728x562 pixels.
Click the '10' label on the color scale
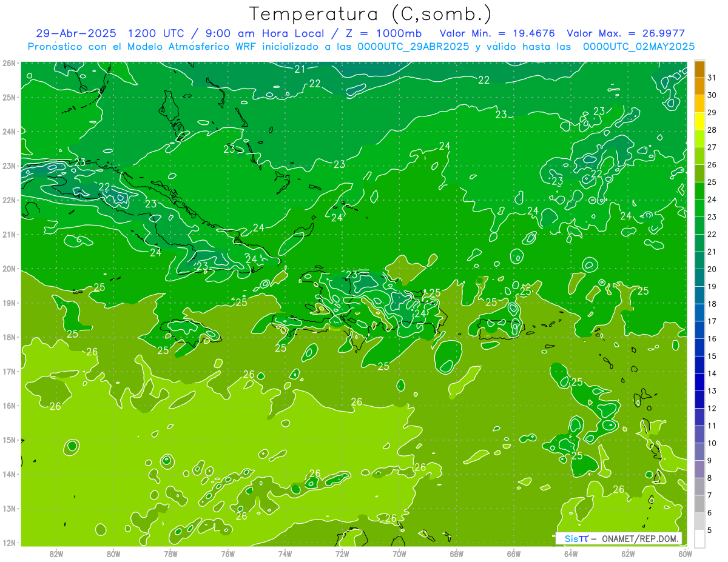coord(712,443)
